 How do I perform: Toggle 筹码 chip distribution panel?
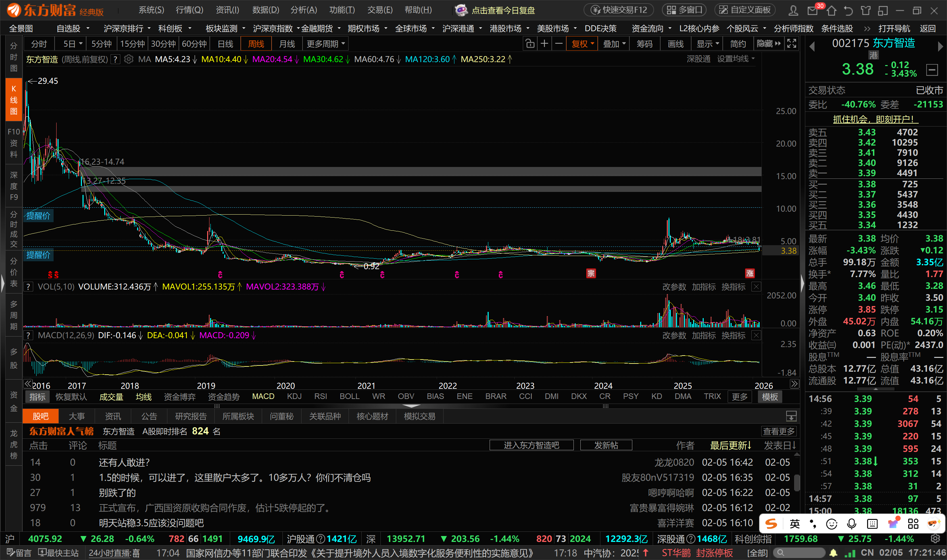pos(644,44)
